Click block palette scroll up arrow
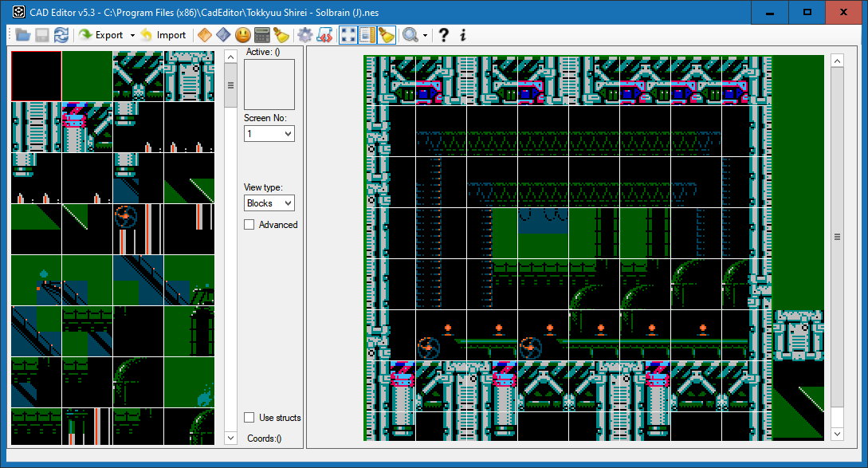This screenshot has width=868, height=468. [231, 57]
